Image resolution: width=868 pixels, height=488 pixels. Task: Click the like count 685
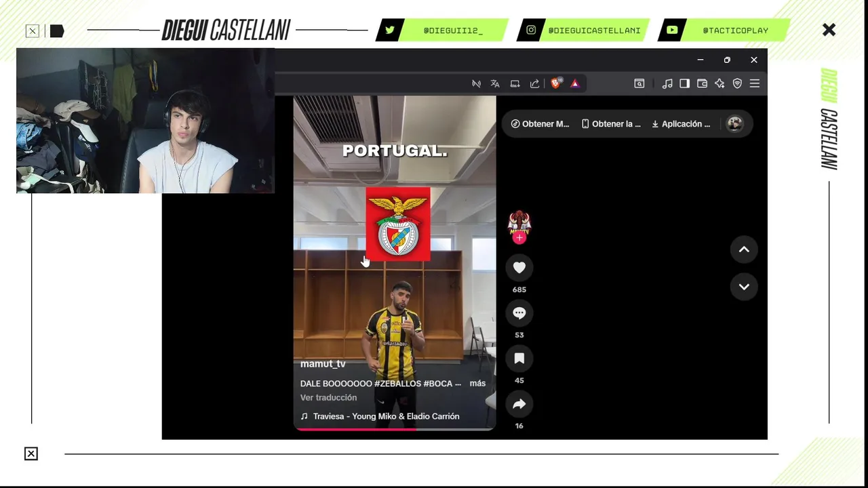point(519,289)
